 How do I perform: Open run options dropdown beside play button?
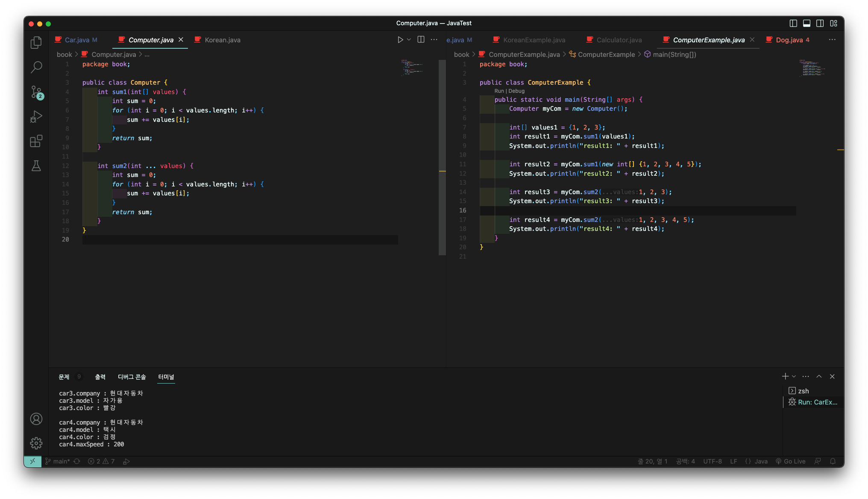409,40
